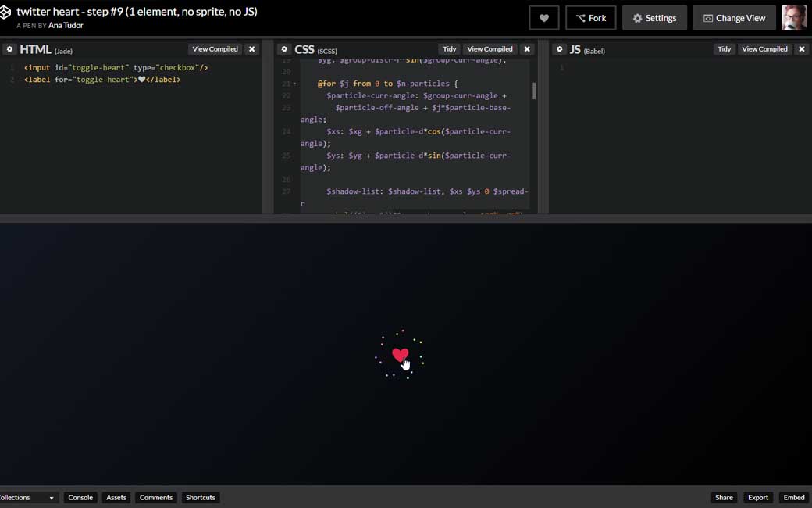
Task: Open CSS panel settings gear
Action: click(x=284, y=49)
